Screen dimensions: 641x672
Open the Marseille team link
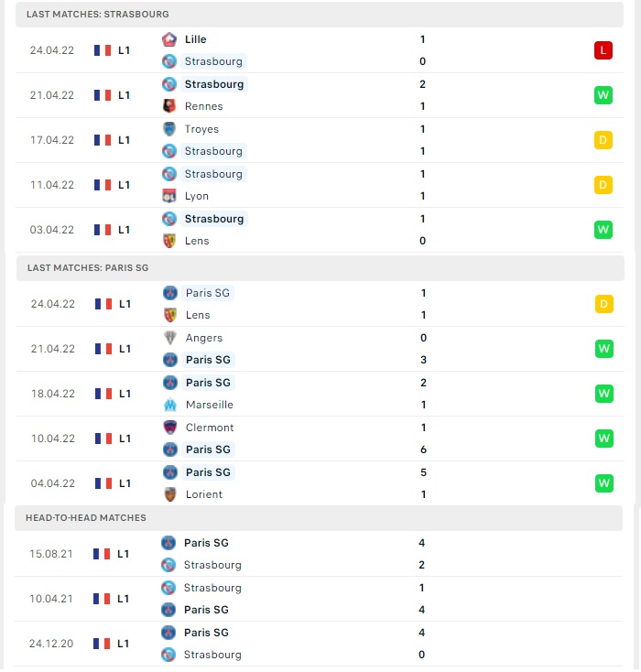click(209, 405)
